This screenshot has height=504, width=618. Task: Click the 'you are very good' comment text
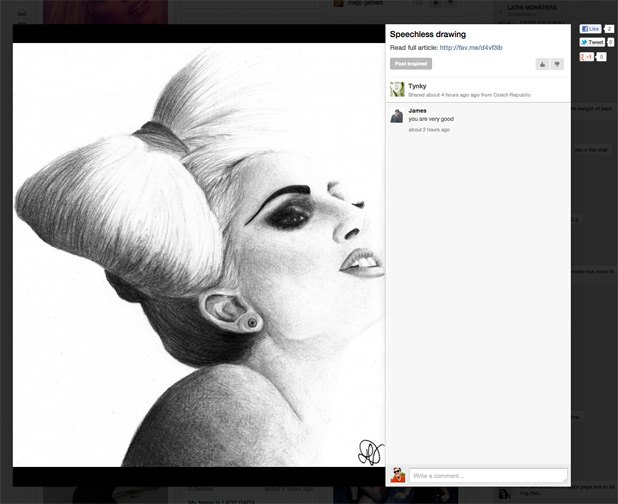pos(431,119)
